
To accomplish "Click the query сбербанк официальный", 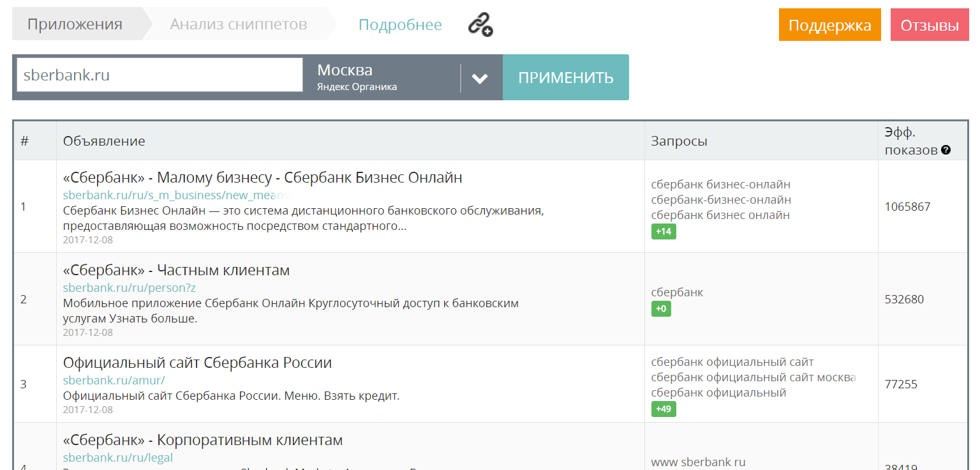I will point(718,393).
